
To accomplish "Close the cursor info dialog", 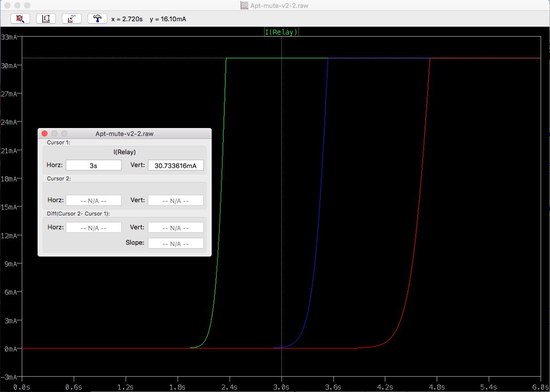I will coord(45,133).
